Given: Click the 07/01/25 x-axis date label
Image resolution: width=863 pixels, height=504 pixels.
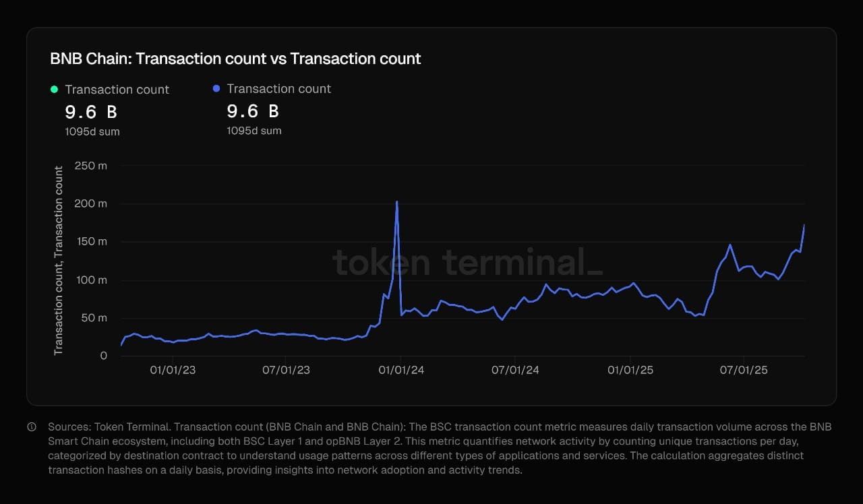Looking at the screenshot, I should click(744, 370).
